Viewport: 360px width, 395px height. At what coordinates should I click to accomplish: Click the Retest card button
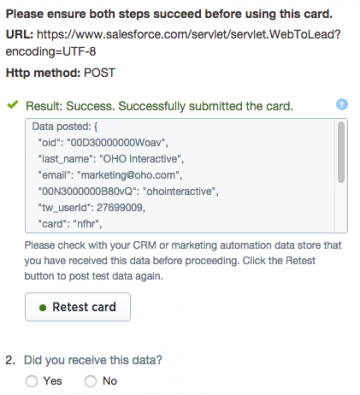(x=78, y=307)
